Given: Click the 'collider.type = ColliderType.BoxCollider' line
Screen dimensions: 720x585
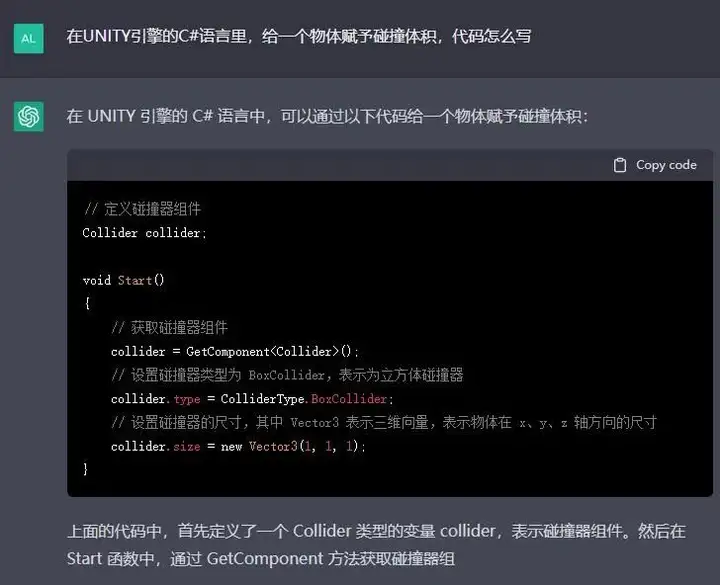Looking at the screenshot, I should tap(252, 399).
